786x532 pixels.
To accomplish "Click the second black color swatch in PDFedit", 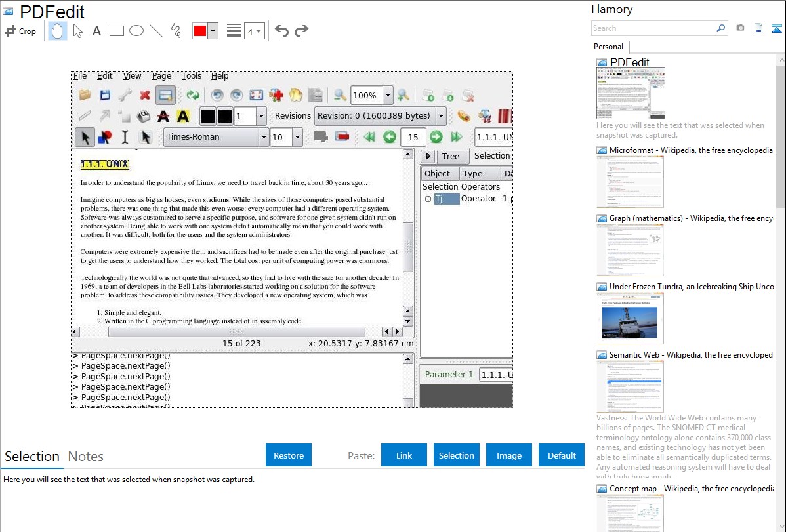I will [225, 116].
